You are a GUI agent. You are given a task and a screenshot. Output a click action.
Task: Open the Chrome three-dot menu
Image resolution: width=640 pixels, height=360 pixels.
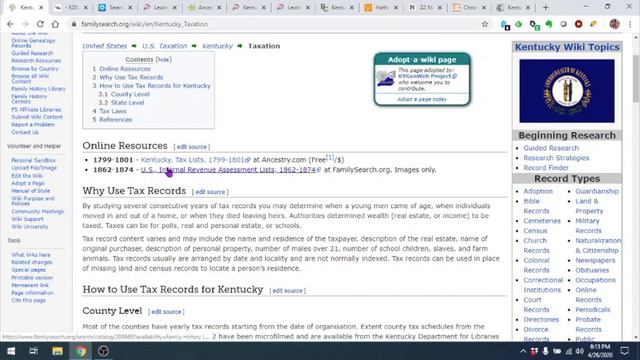click(630, 24)
